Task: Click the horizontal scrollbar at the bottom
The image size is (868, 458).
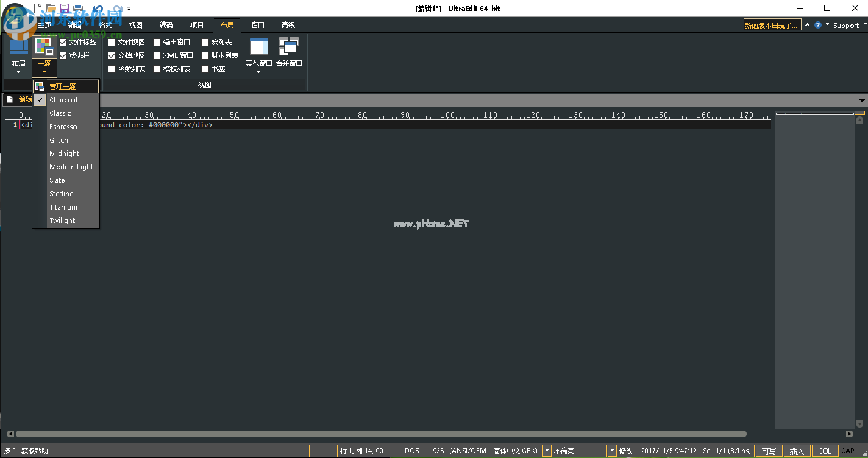Action: coord(381,434)
